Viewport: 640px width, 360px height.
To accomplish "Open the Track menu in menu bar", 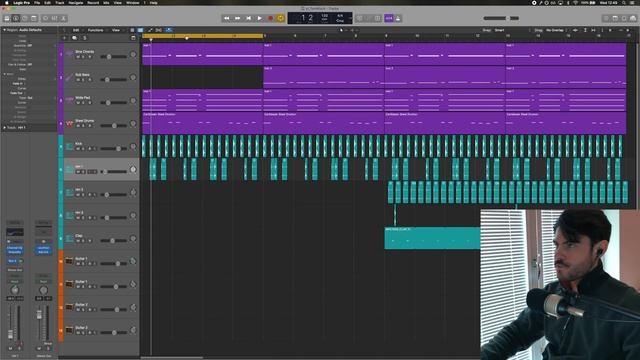I will click(x=60, y=2).
